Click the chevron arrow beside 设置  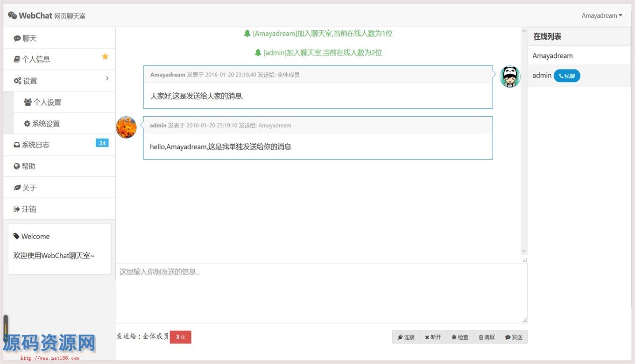coord(107,78)
